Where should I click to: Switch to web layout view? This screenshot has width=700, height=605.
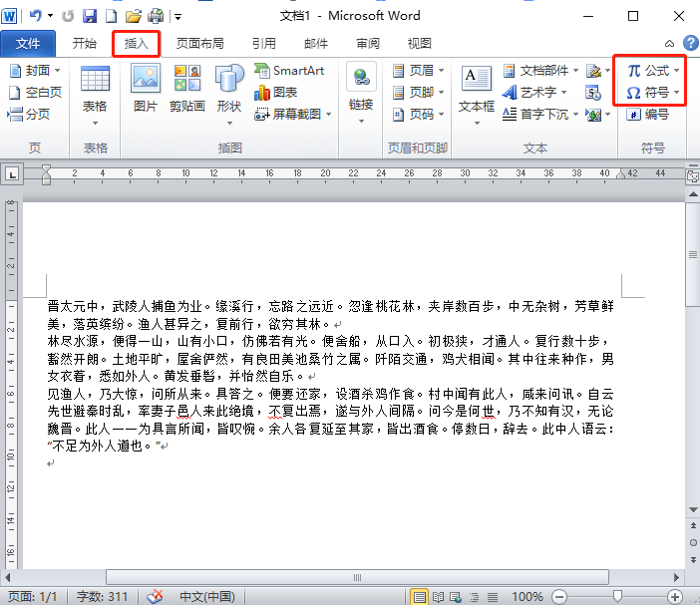(x=456, y=596)
